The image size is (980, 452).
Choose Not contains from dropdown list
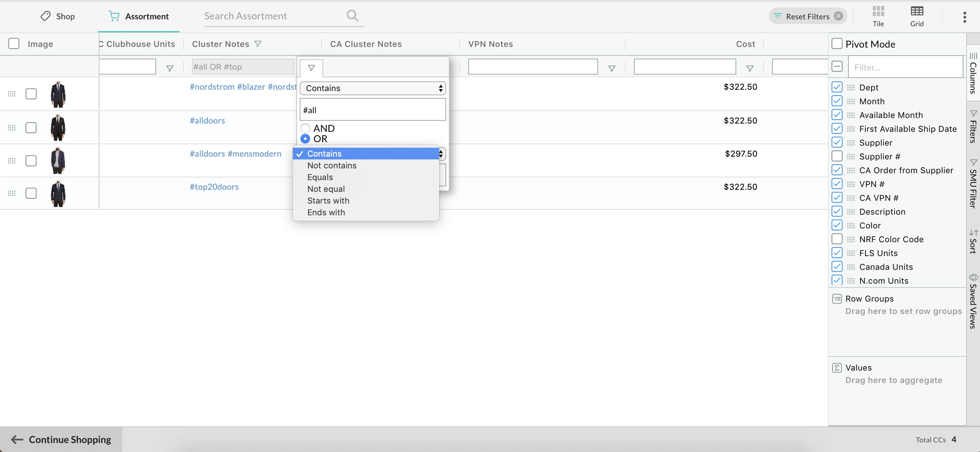[332, 165]
